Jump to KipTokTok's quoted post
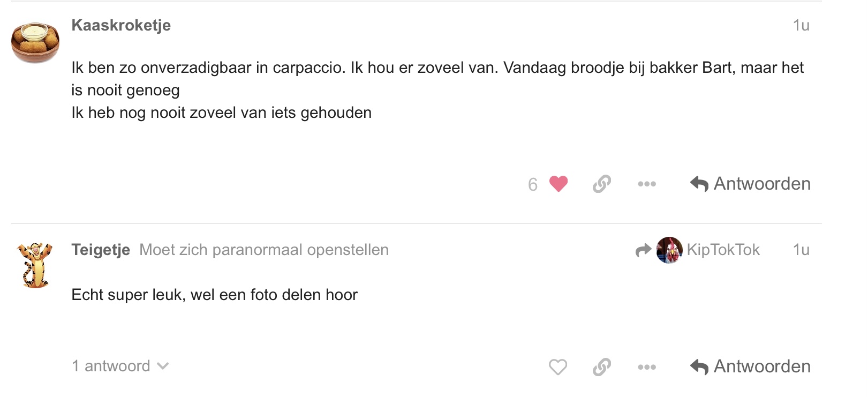 [x=723, y=250]
